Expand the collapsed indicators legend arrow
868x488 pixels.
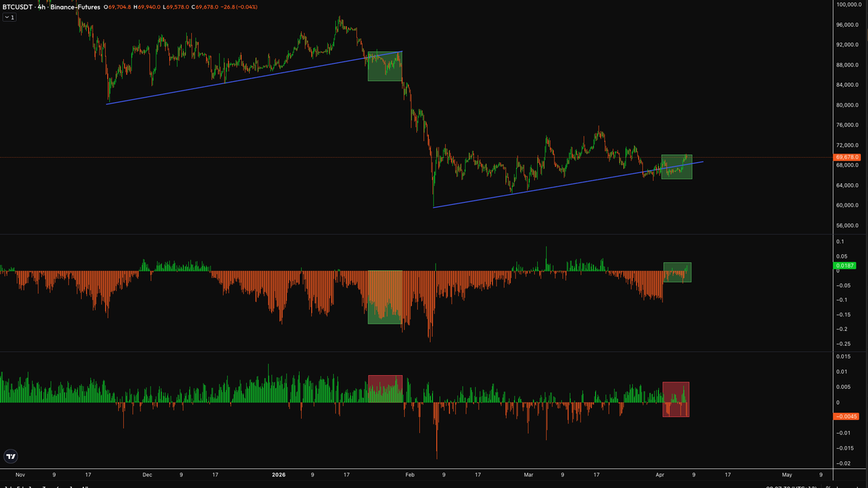point(9,17)
